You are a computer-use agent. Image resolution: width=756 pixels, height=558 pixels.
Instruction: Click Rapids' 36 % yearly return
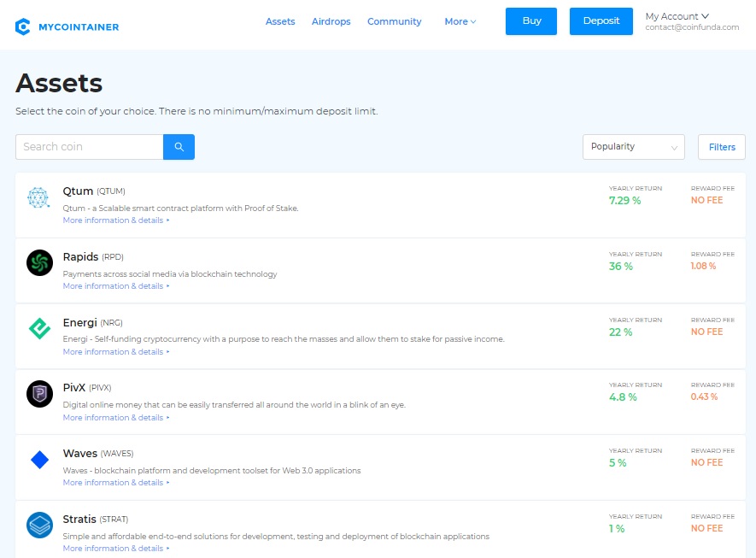[x=620, y=267]
